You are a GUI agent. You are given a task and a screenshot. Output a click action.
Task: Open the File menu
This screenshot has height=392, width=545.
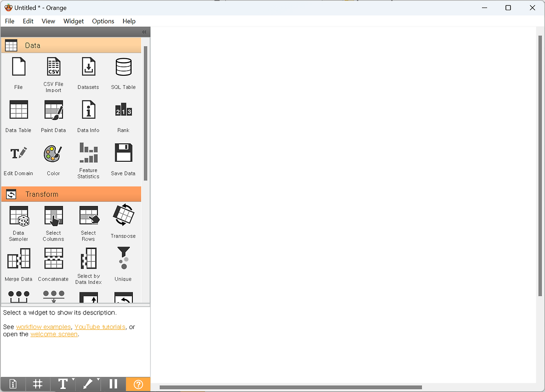(9, 21)
